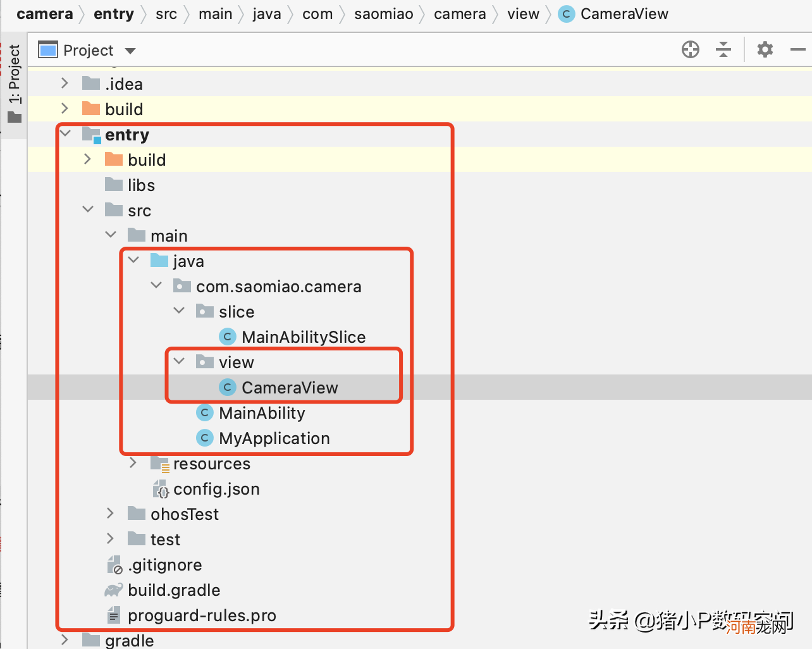This screenshot has height=649, width=812.
Task: Click the libs folder icon
Action: [114, 184]
